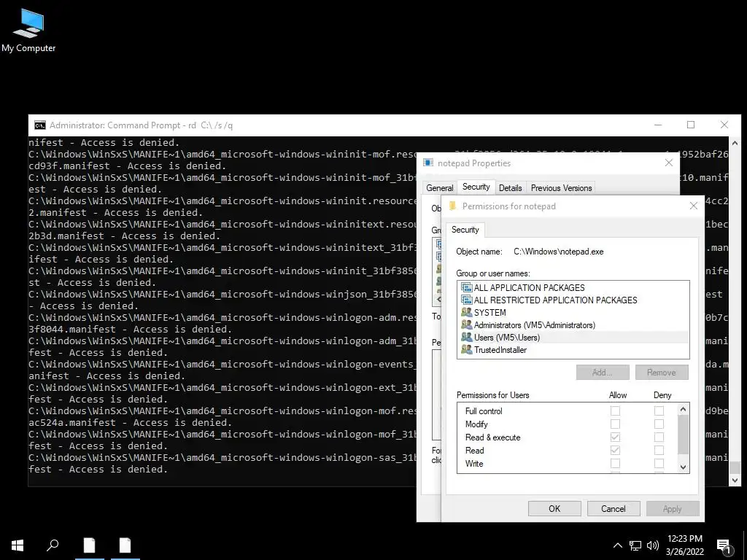Select Security tab in notepad Properties
Screen dimensions: 747x560
476,187
